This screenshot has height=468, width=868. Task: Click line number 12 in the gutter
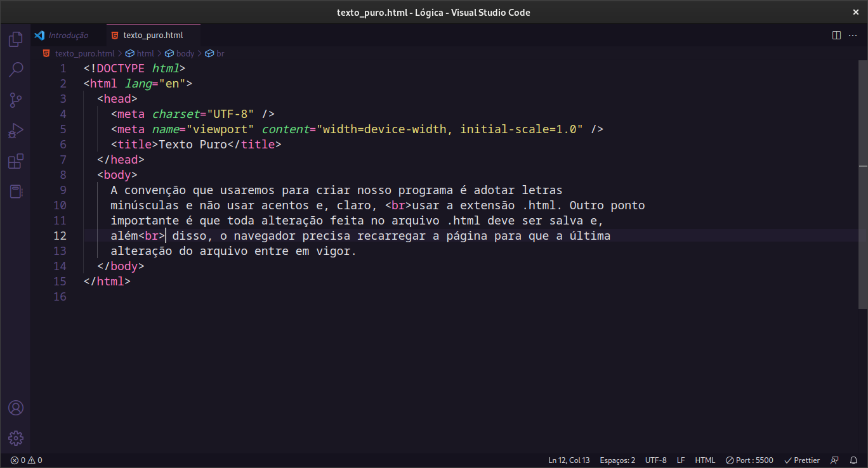[60, 236]
